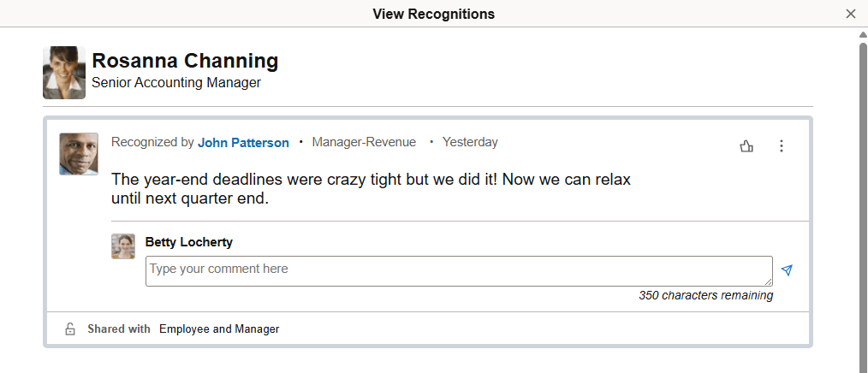Send comment using paper plane icon
This screenshot has width=868, height=373.
click(x=787, y=270)
